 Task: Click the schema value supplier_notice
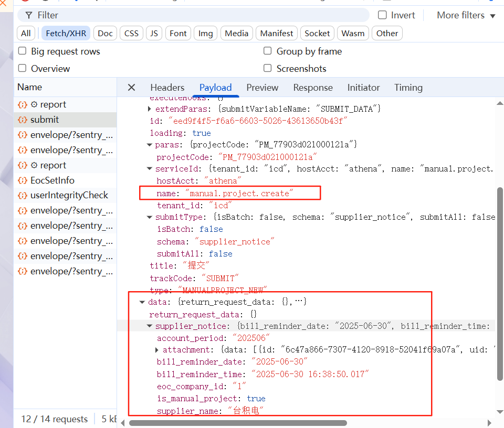[x=234, y=241]
